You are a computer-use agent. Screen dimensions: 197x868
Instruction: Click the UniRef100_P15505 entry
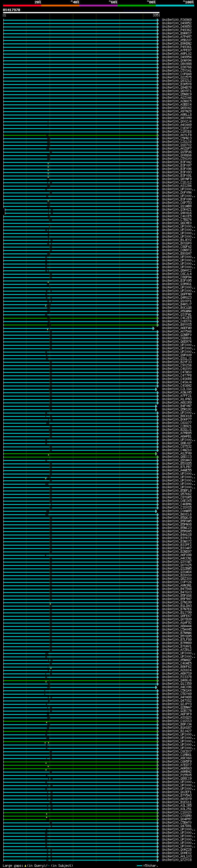(177, 775)
